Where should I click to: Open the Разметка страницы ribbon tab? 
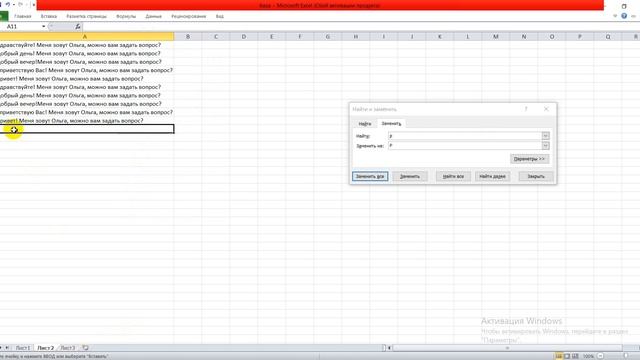tap(86, 16)
